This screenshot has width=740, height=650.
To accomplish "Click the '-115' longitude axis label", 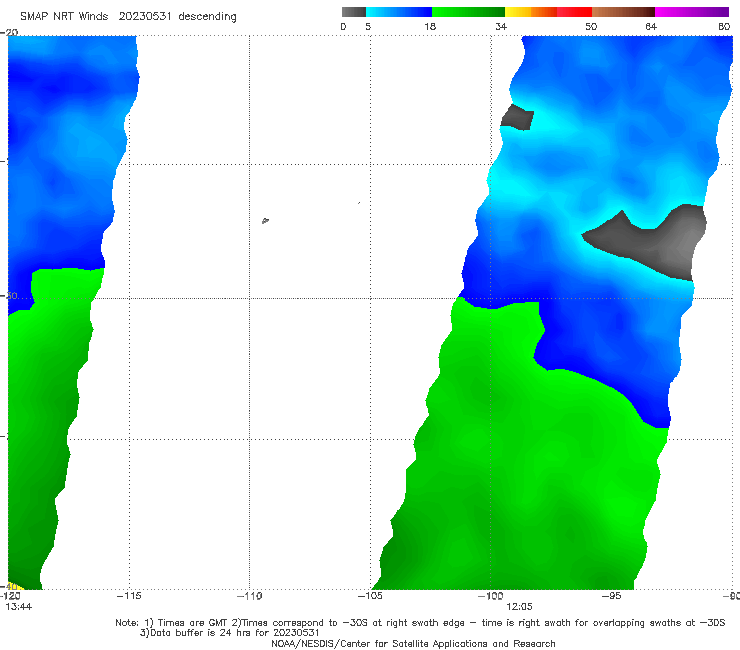I will pyautogui.click(x=129, y=596).
